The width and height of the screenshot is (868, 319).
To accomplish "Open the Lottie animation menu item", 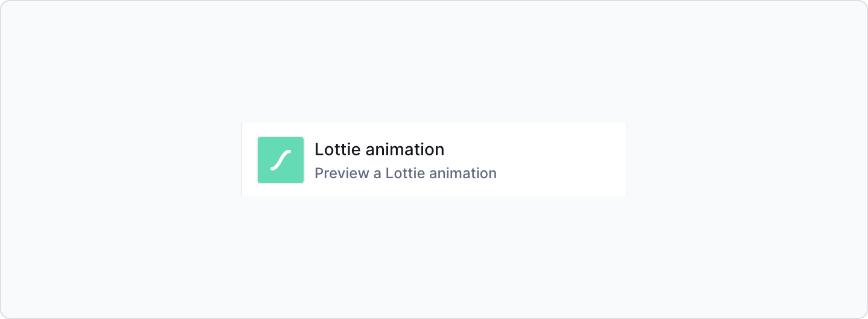I will (434, 159).
